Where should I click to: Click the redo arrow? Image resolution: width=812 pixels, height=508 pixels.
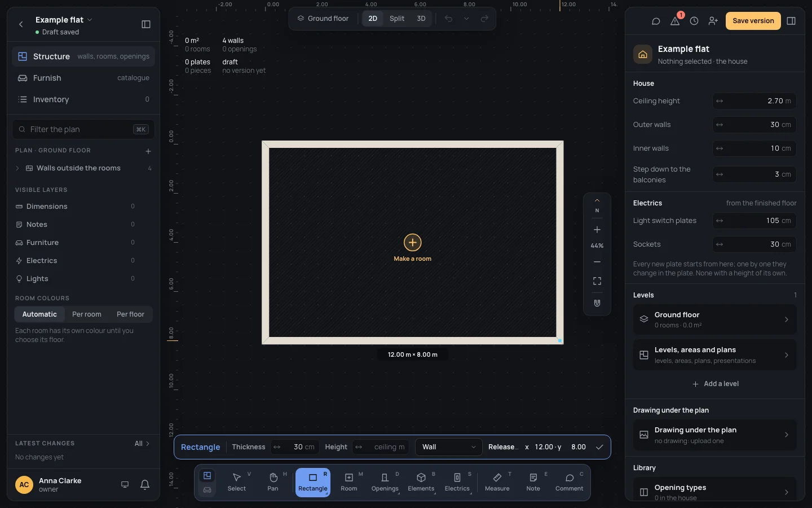point(484,19)
